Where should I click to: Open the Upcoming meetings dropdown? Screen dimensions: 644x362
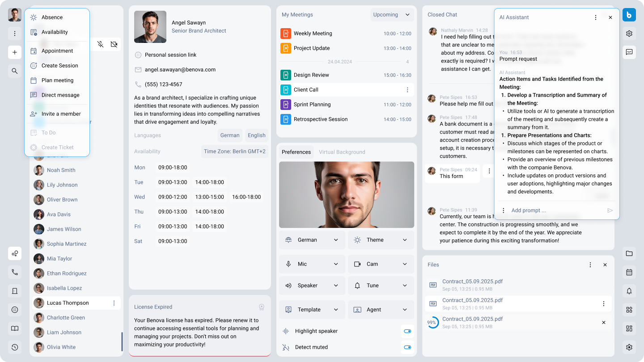click(x=391, y=15)
